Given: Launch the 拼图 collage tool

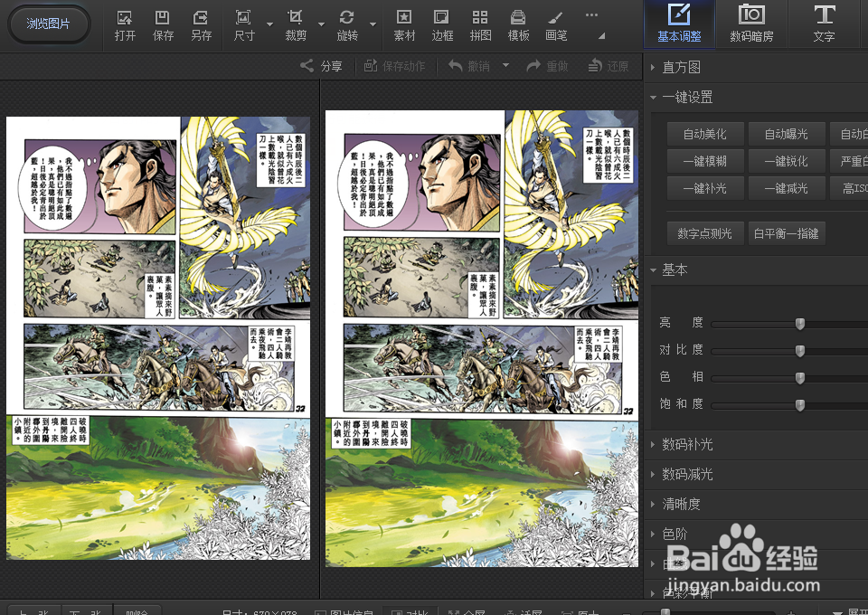Looking at the screenshot, I should pos(480,25).
